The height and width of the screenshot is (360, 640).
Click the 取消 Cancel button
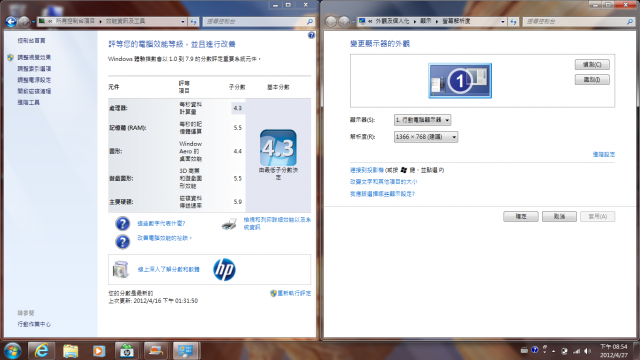(559, 216)
